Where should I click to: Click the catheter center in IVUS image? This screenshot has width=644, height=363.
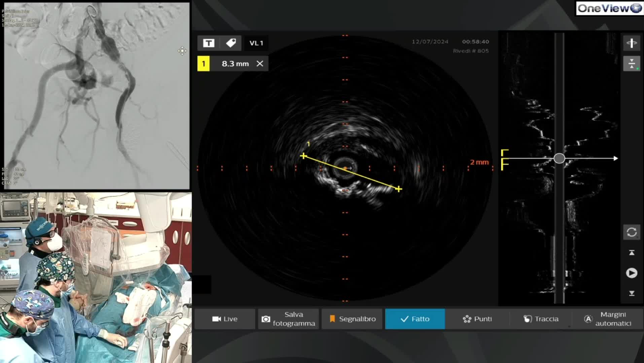[345, 168]
